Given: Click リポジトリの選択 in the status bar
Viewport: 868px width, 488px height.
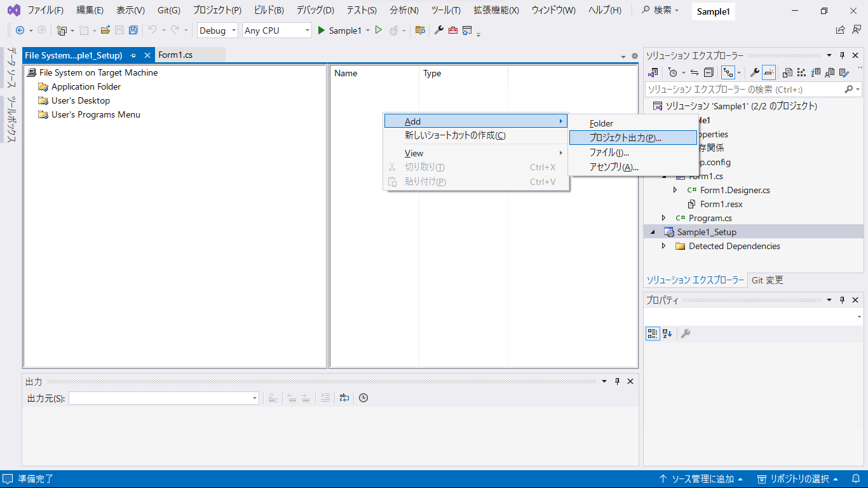Looking at the screenshot, I should pos(799,479).
